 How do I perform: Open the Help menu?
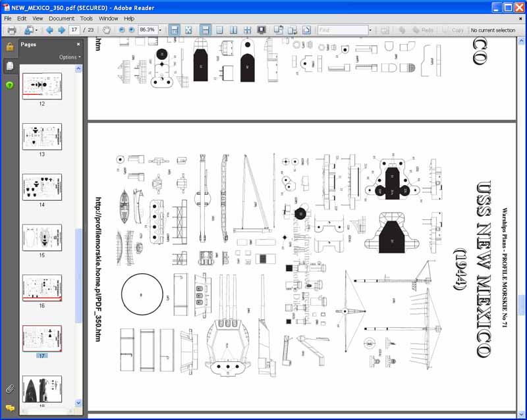[x=129, y=18]
